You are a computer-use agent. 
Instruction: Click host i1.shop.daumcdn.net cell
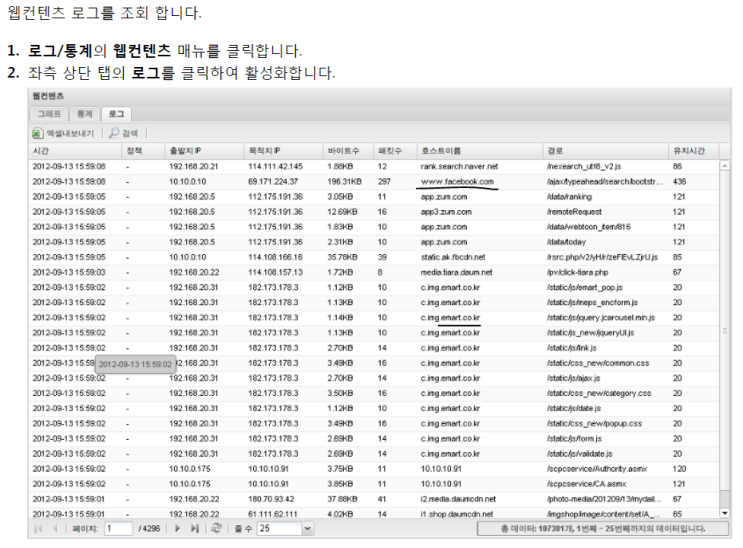[x=456, y=514]
